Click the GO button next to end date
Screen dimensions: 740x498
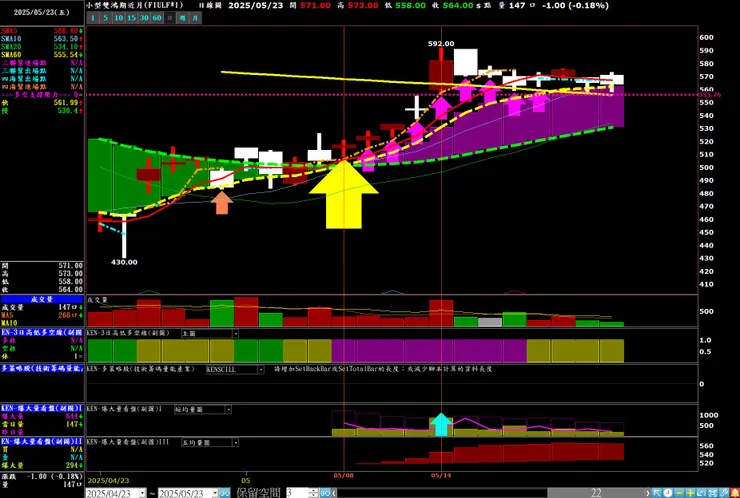coord(225,493)
